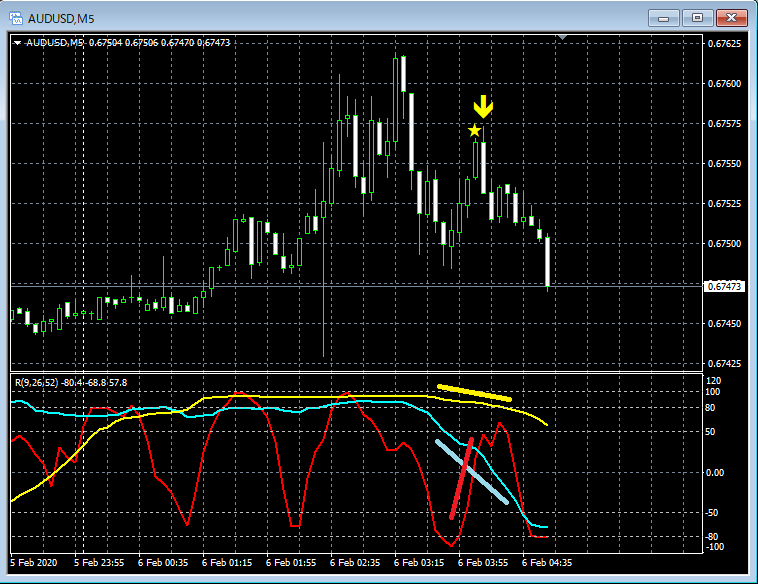Close the AUDUSD,M5 chart window
The width and height of the screenshot is (758, 584).
[x=731, y=18]
